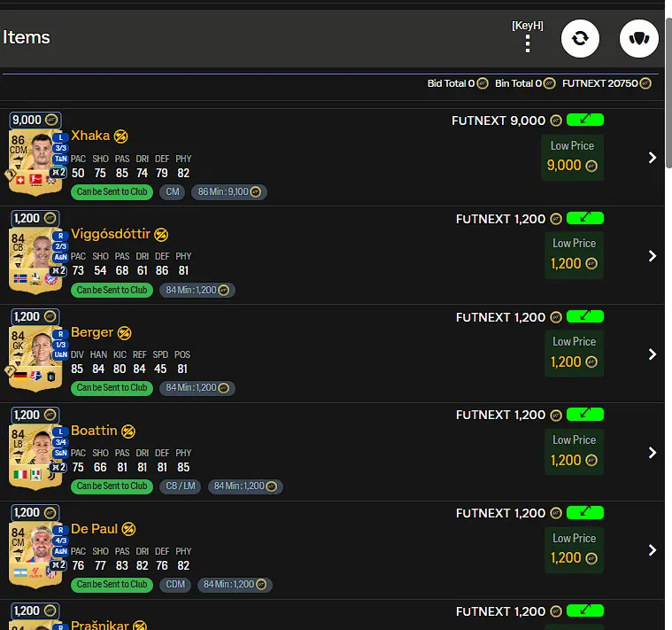
Task: Open the De Paul 84 CM player card
Action: tap(35, 556)
